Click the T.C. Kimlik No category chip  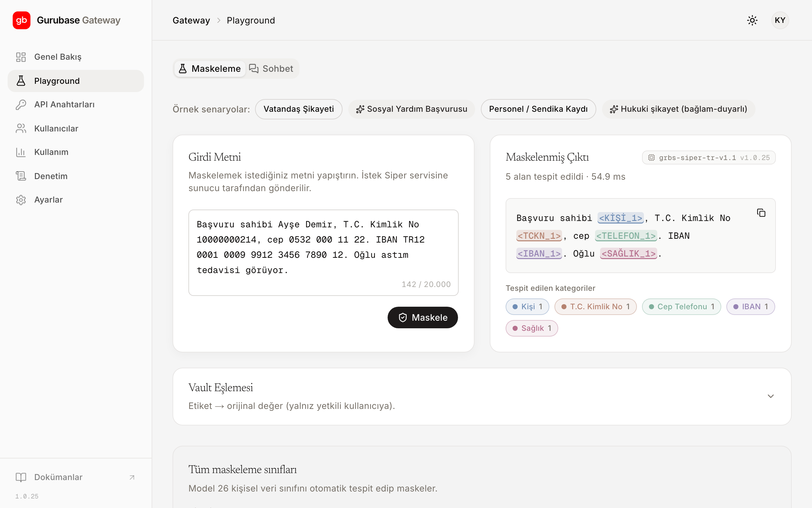[595, 307]
